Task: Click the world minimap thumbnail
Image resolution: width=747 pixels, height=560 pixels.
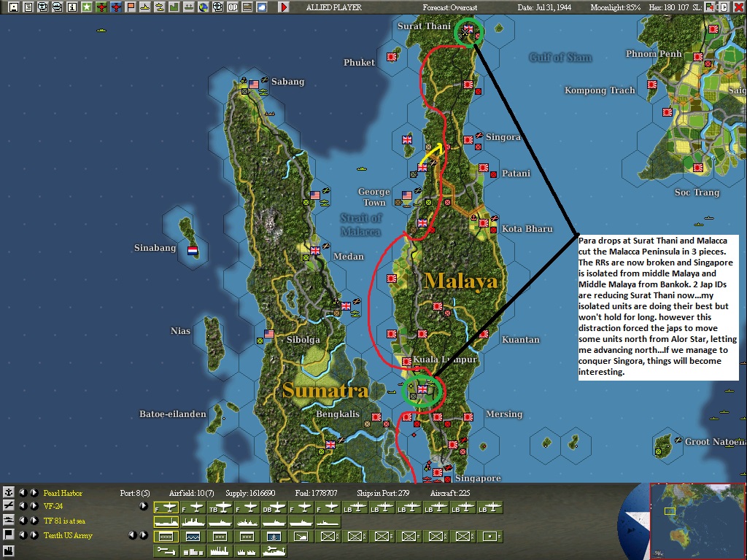Action: coord(698,521)
